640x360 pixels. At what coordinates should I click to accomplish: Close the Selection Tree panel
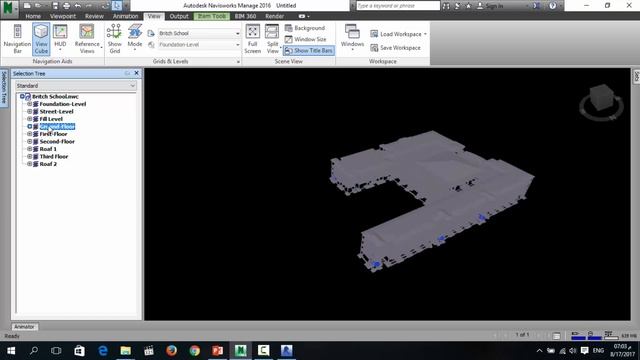pyautogui.click(x=137, y=73)
